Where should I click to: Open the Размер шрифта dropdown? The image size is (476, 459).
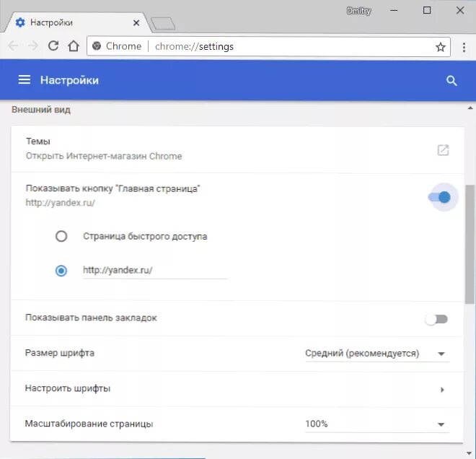(x=377, y=354)
